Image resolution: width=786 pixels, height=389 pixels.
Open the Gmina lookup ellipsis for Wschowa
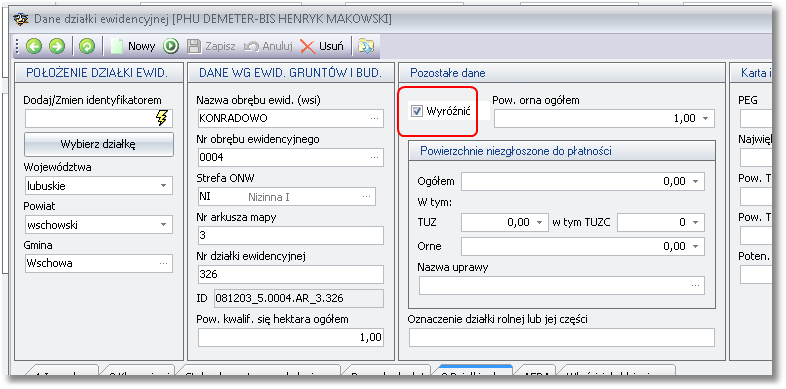click(x=164, y=263)
